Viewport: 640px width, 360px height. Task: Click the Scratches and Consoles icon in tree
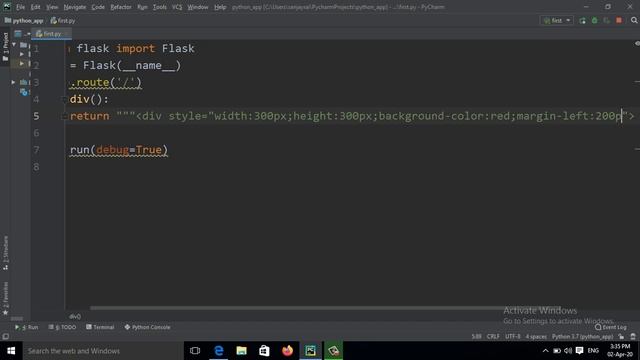24,92
